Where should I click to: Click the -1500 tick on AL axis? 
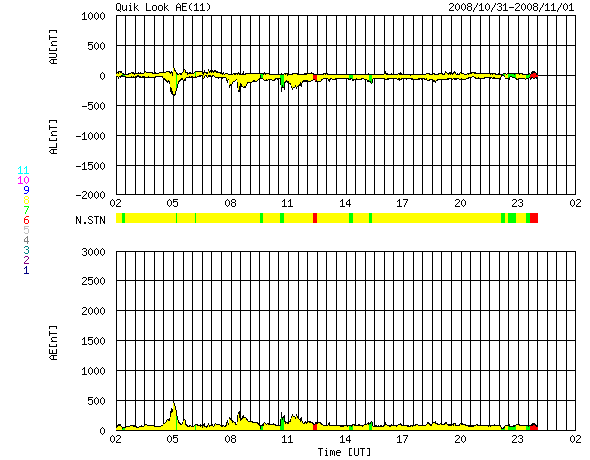91,166
